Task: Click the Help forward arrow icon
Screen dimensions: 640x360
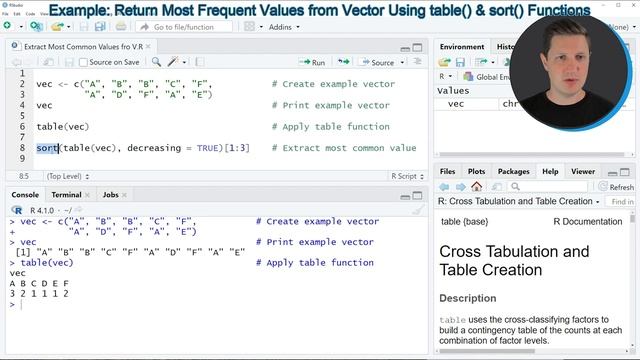Action: (460, 187)
